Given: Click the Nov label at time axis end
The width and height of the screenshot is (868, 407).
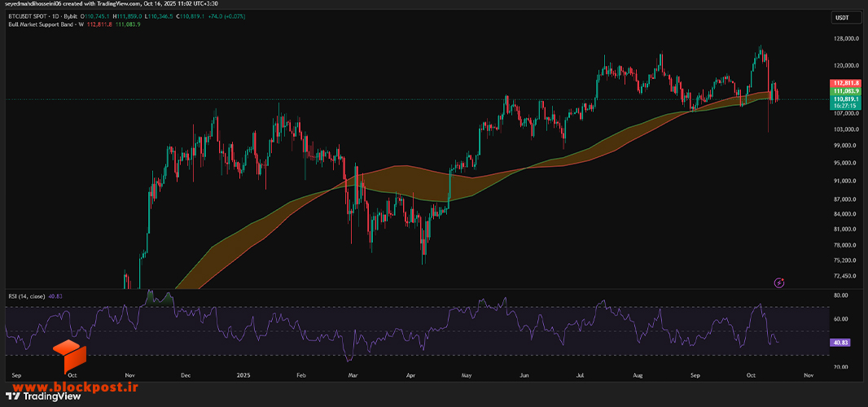Looking at the screenshot, I should (809, 375).
